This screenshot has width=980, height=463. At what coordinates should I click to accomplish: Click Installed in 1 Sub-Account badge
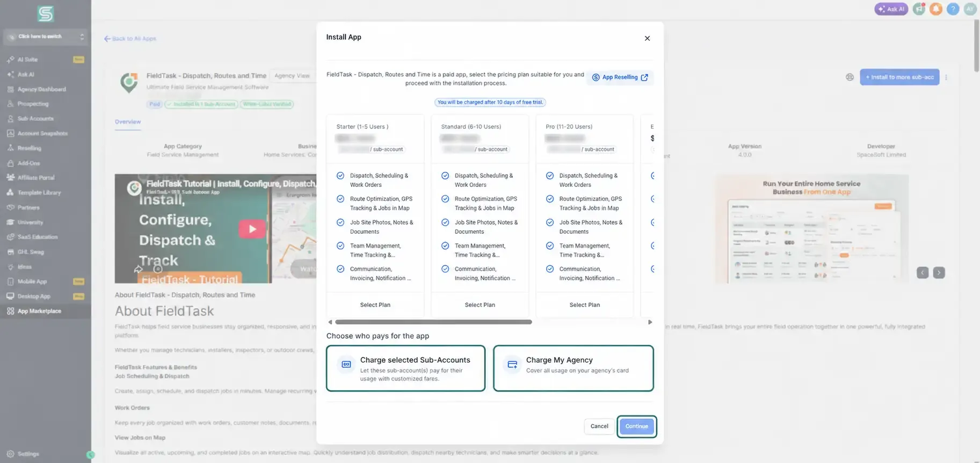[201, 104]
